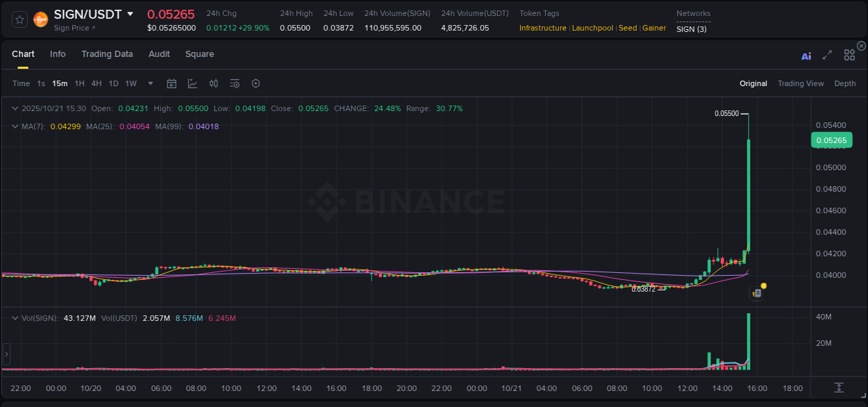Open the extra timeframe dropdown next to 1W
The width and height of the screenshot is (868, 407).
click(149, 83)
